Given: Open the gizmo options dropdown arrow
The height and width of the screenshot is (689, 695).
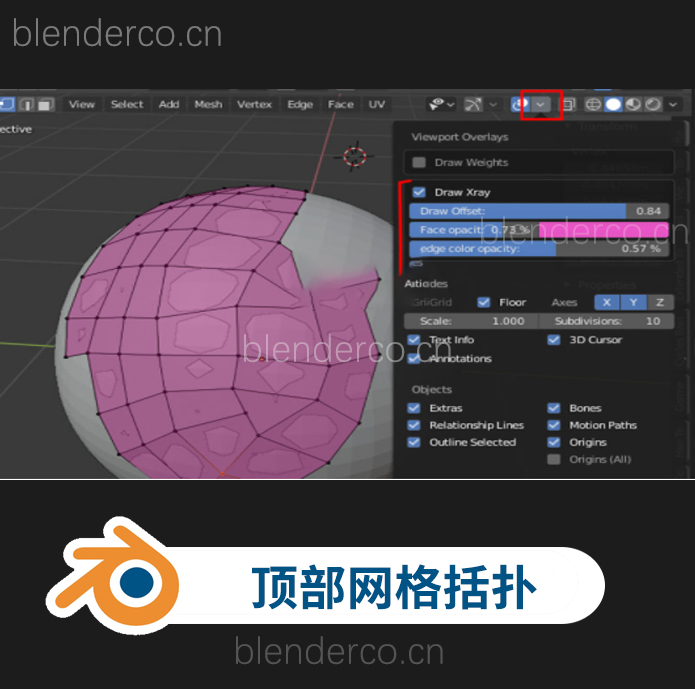Looking at the screenshot, I should (493, 105).
